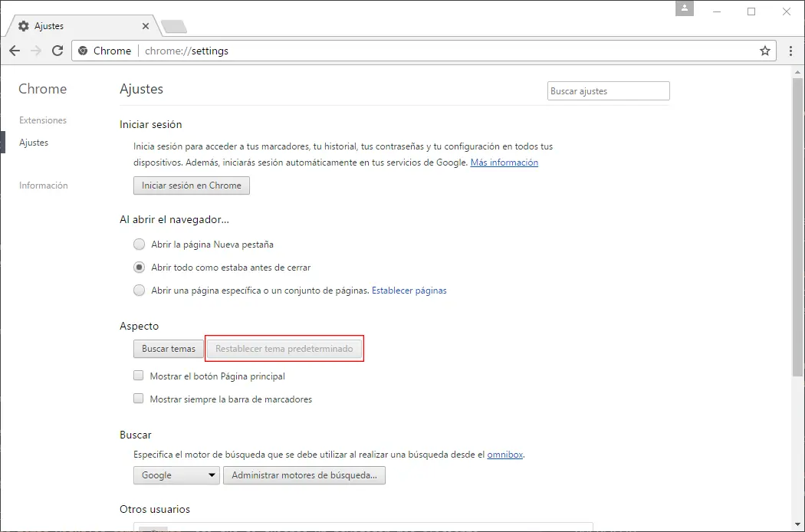Open Extensiones in the sidebar
805x532 pixels.
click(43, 120)
